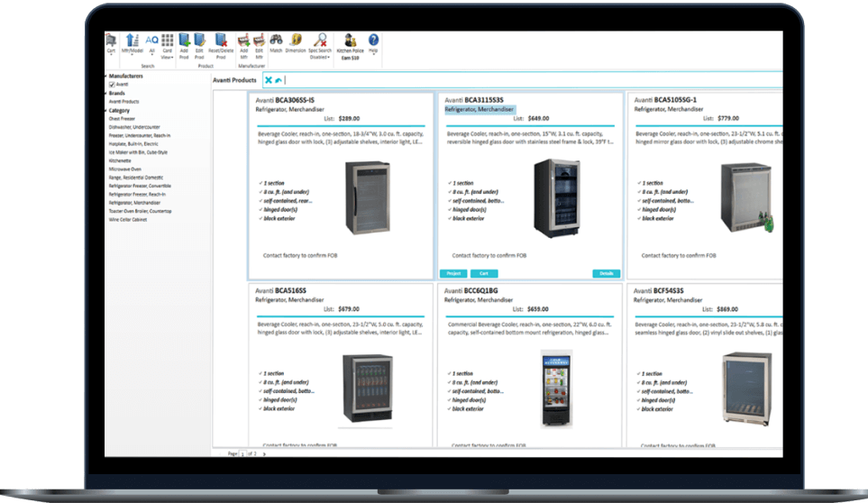Select Refrigerator Freezer, Convertible category

point(140,186)
